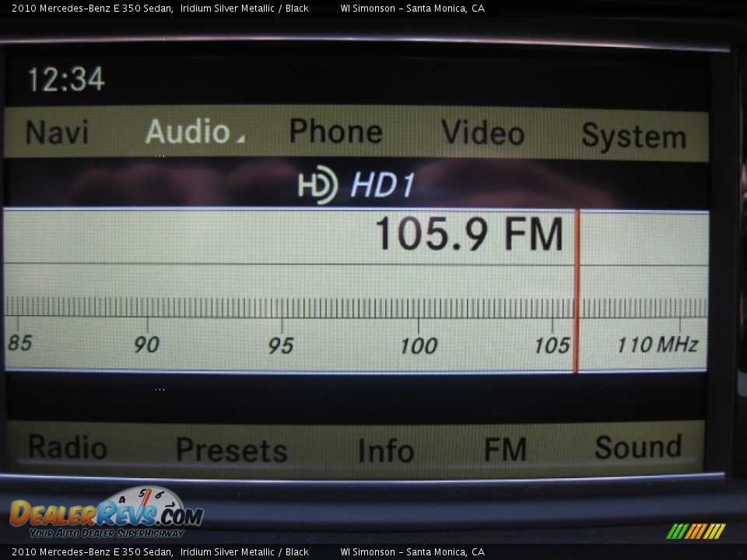Open the Presets list
Image resolution: width=747 pixels, height=560 pixels.
[232, 449]
